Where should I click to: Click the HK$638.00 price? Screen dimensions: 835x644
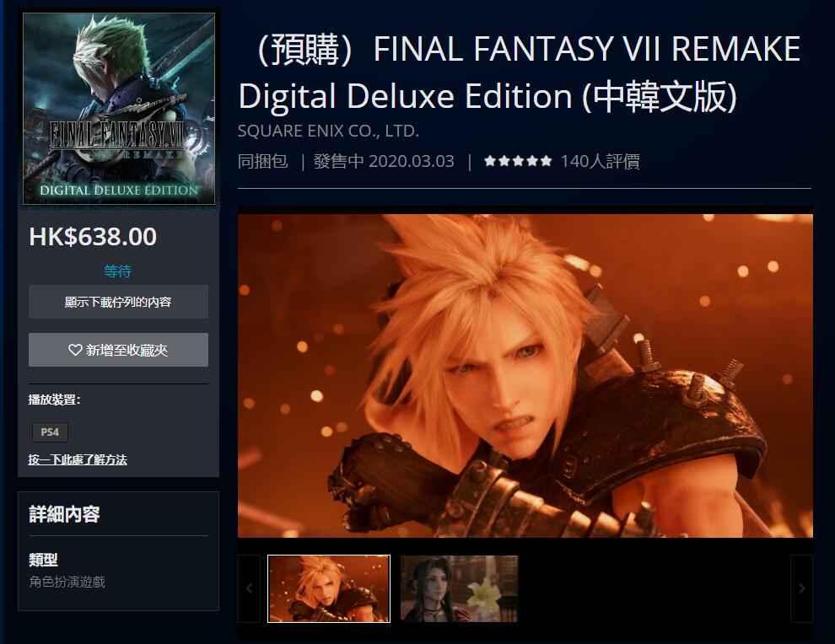pos(93,236)
